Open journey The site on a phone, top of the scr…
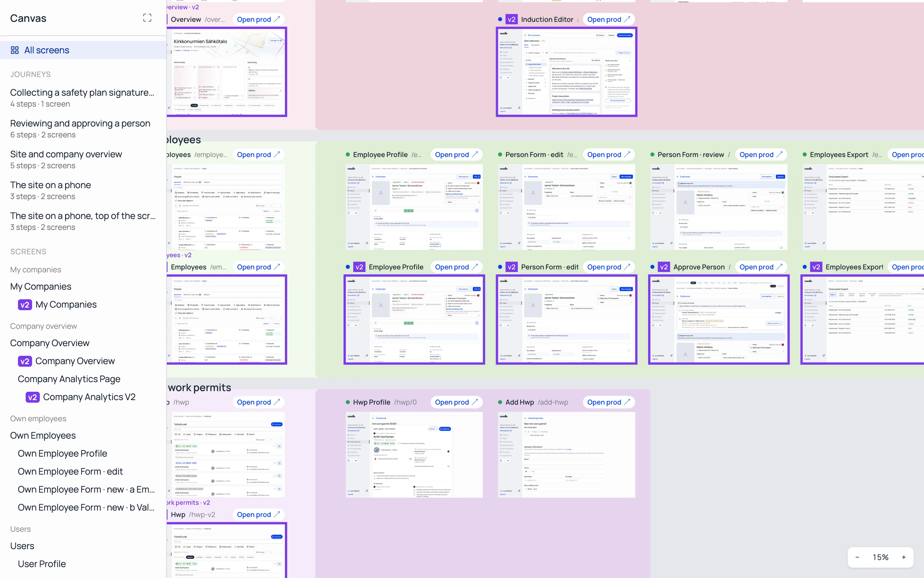This screenshot has width=924, height=578. (83, 221)
